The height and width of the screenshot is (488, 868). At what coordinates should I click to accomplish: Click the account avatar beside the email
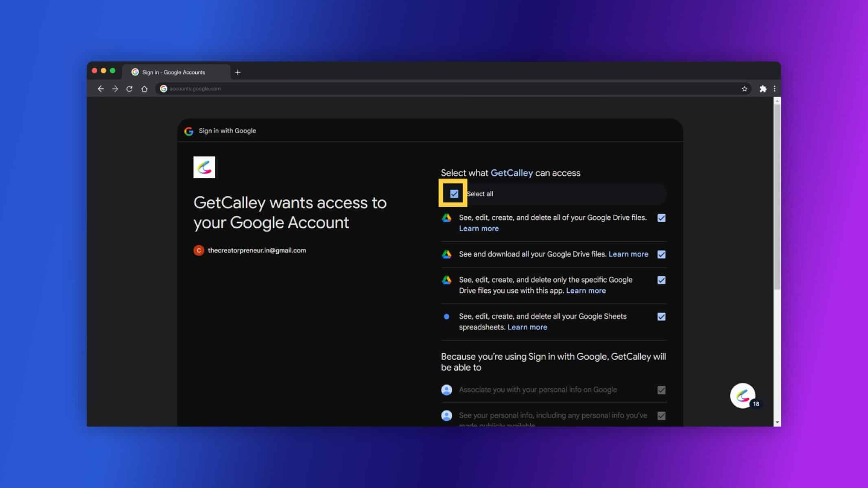click(199, 251)
